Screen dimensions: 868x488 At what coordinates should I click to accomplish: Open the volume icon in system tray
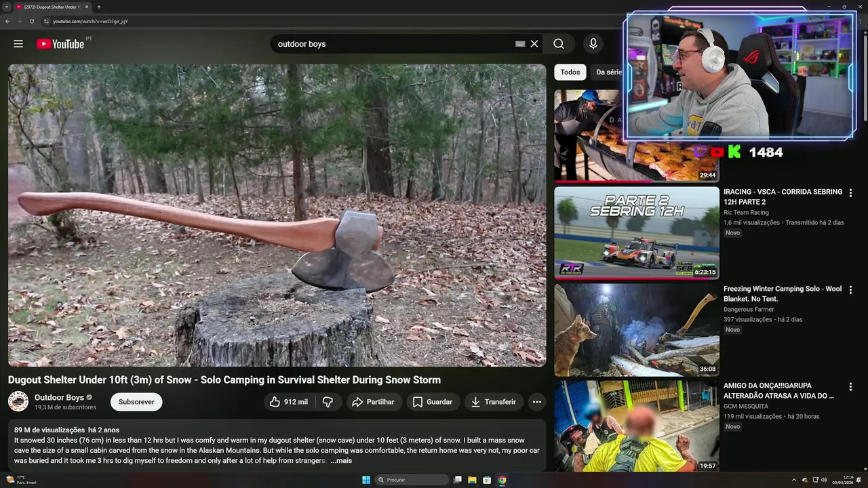(824, 480)
